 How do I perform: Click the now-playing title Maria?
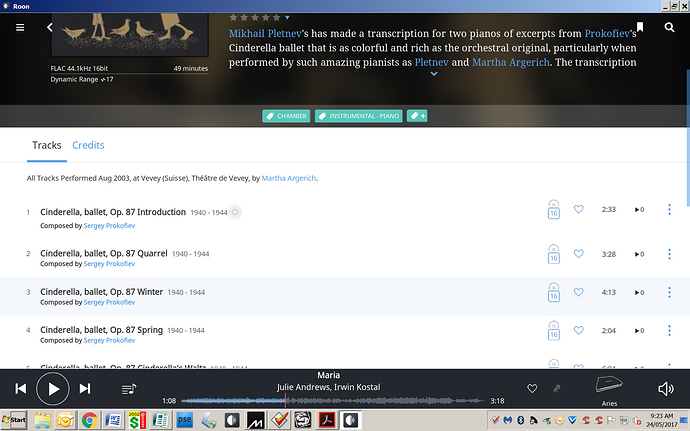click(x=329, y=376)
